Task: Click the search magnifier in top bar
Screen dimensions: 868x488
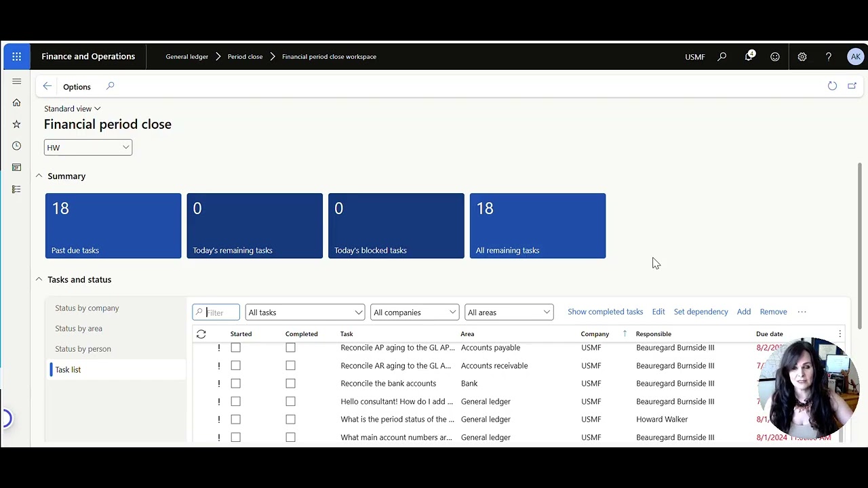Action: pos(722,57)
